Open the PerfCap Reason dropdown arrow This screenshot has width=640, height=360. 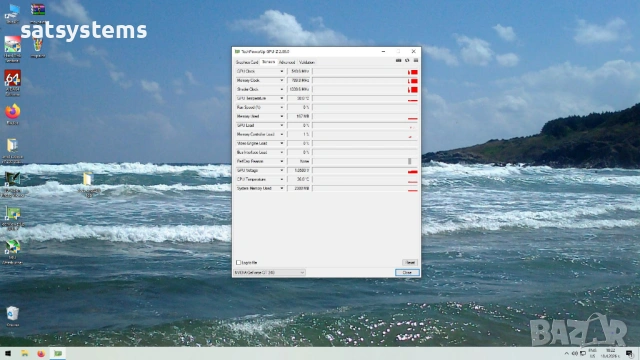pos(281,161)
